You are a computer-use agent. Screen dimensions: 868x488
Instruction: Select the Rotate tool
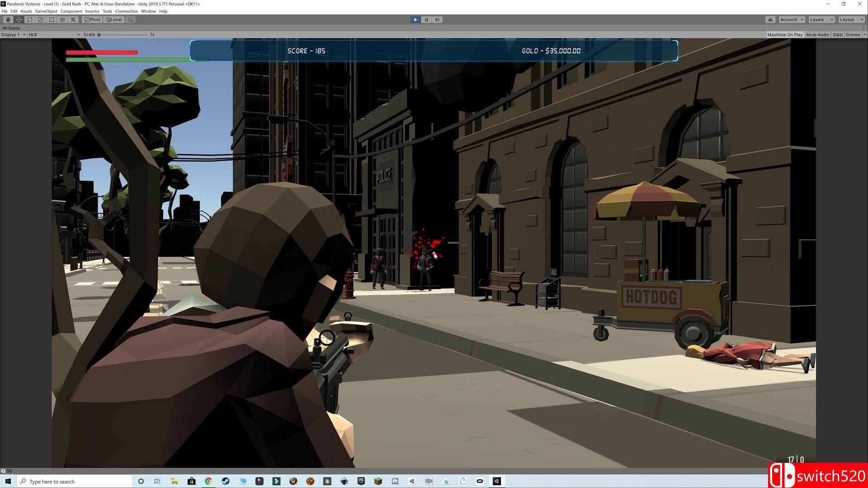(x=30, y=19)
